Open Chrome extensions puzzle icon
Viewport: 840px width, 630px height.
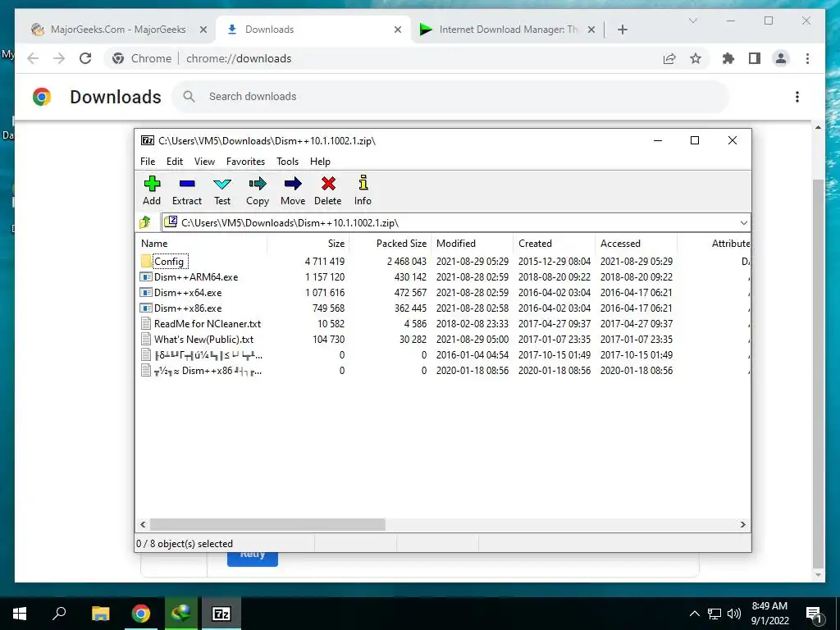click(728, 58)
